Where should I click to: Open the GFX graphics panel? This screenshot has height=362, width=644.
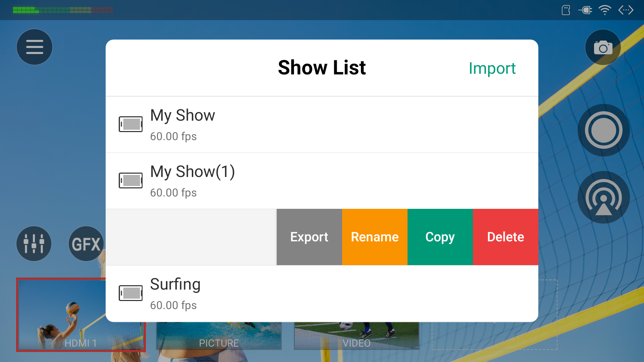86,244
